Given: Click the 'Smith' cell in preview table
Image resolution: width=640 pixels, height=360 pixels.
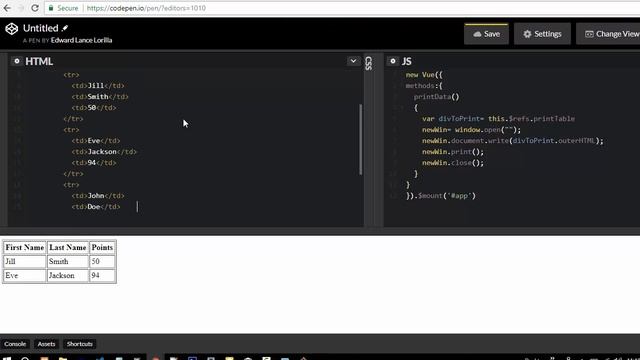Looking at the screenshot, I should pos(68,262).
